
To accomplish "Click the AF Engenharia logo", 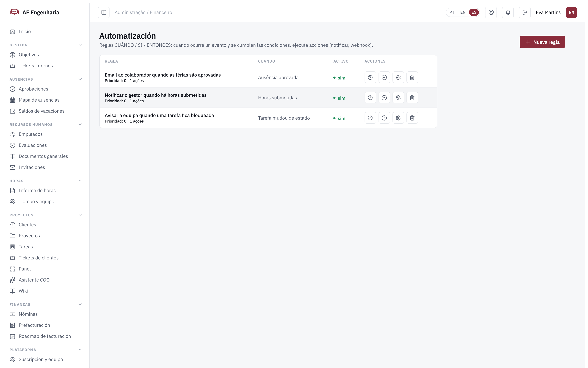I will (35, 12).
